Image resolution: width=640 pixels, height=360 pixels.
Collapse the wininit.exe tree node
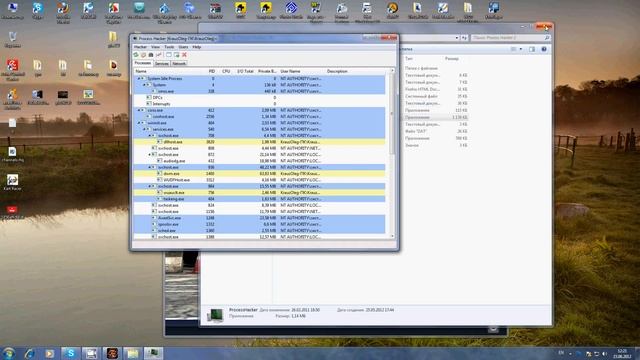pos(138,123)
